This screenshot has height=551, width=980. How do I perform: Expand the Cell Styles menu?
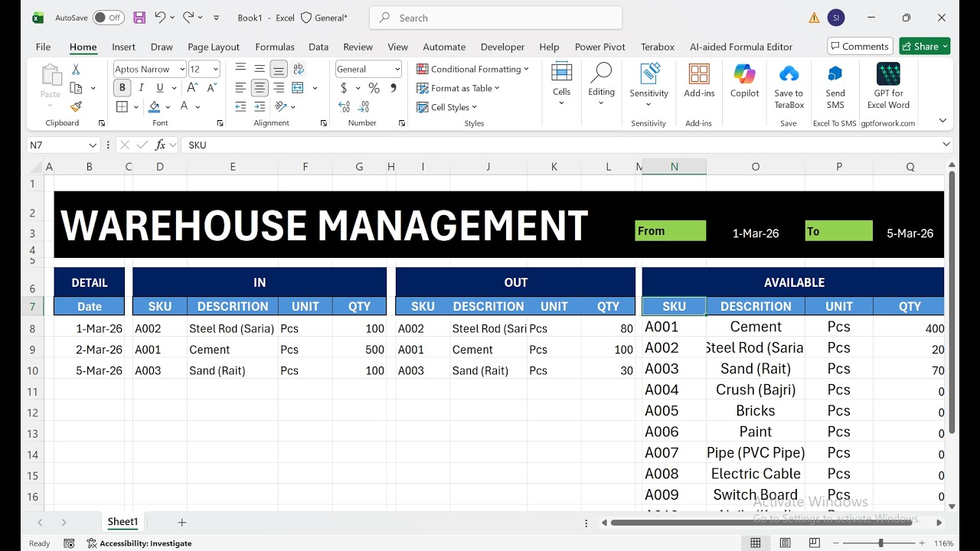(446, 107)
